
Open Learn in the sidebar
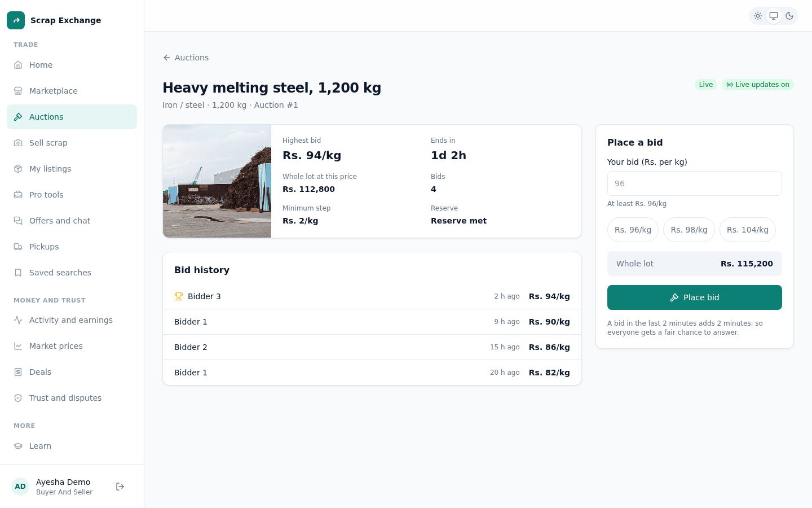pyautogui.click(x=72, y=446)
